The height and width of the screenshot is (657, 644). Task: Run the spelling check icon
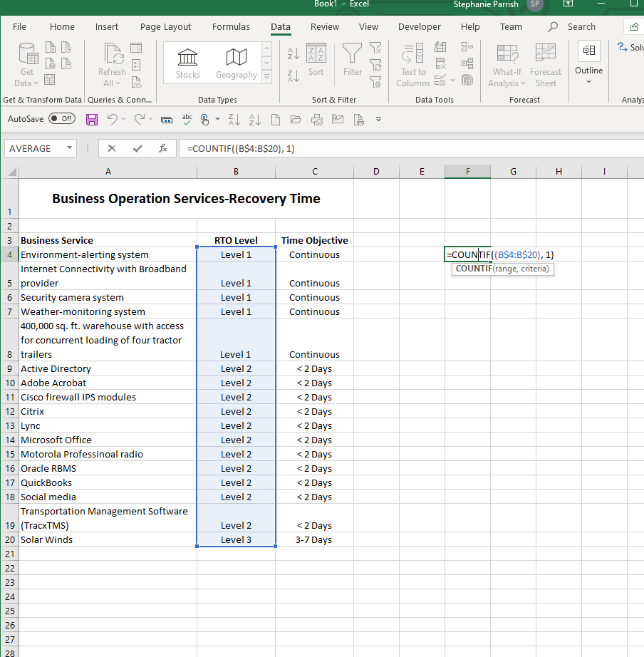pos(187,120)
